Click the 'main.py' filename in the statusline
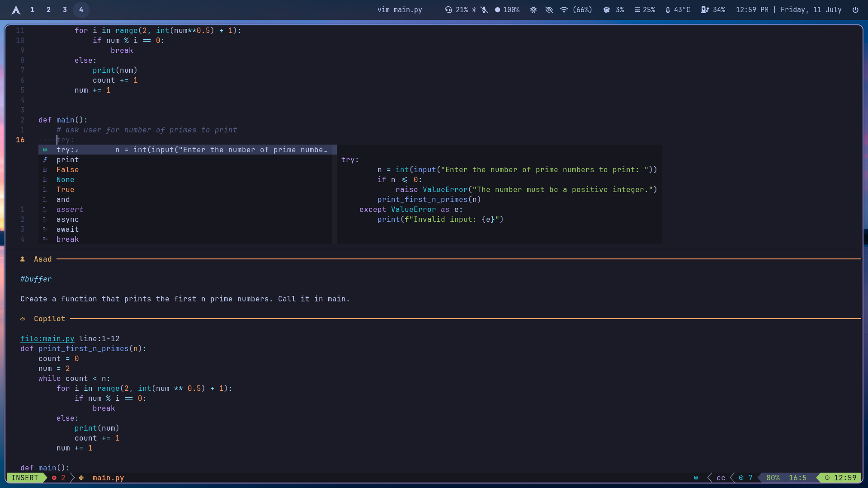Screen dimensions: 868x488 (x=108, y=478)
